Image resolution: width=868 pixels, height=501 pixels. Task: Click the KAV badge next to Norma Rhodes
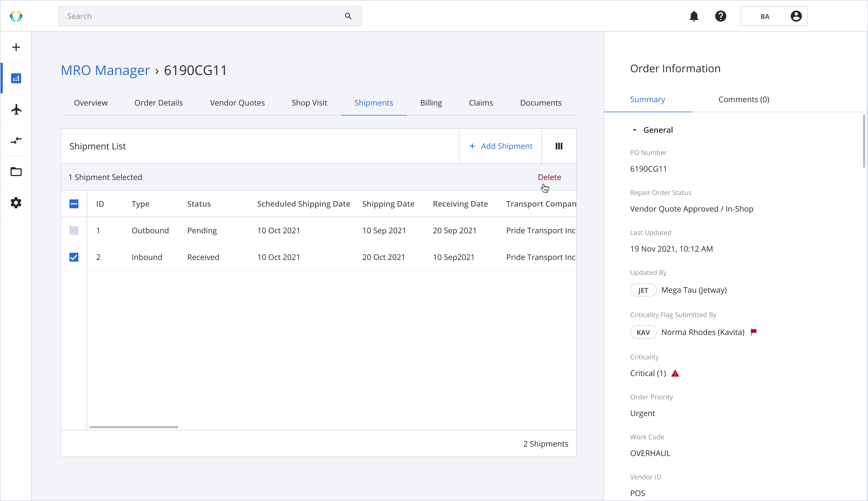pyautogui.click(x=643, y=332)
